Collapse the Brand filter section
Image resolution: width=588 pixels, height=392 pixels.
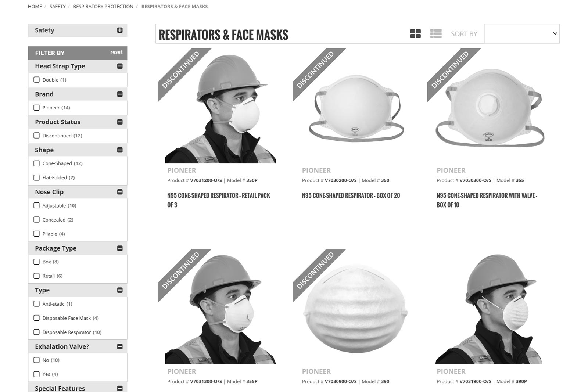[120, 94]
